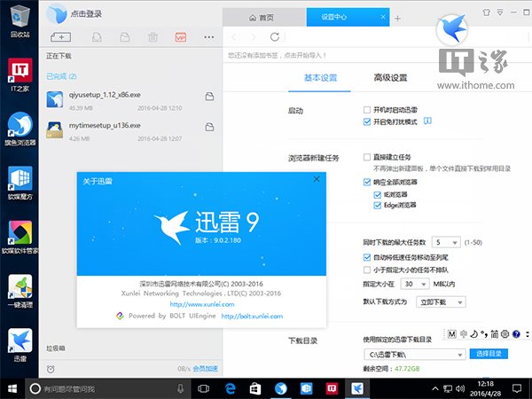Enable 开机时启动迅雷 checkbox
The height and width of the screenshot is (399, 532).
coord(367,110)
